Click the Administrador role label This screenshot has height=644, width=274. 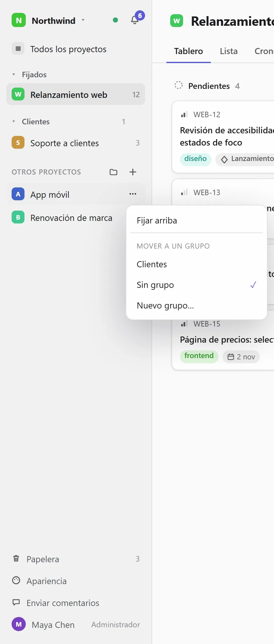coord(116,625)
